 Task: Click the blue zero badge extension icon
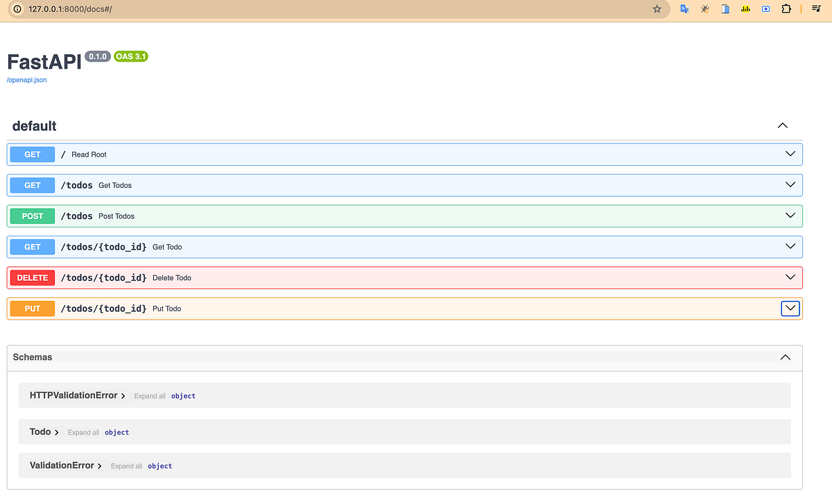point(765,8)
